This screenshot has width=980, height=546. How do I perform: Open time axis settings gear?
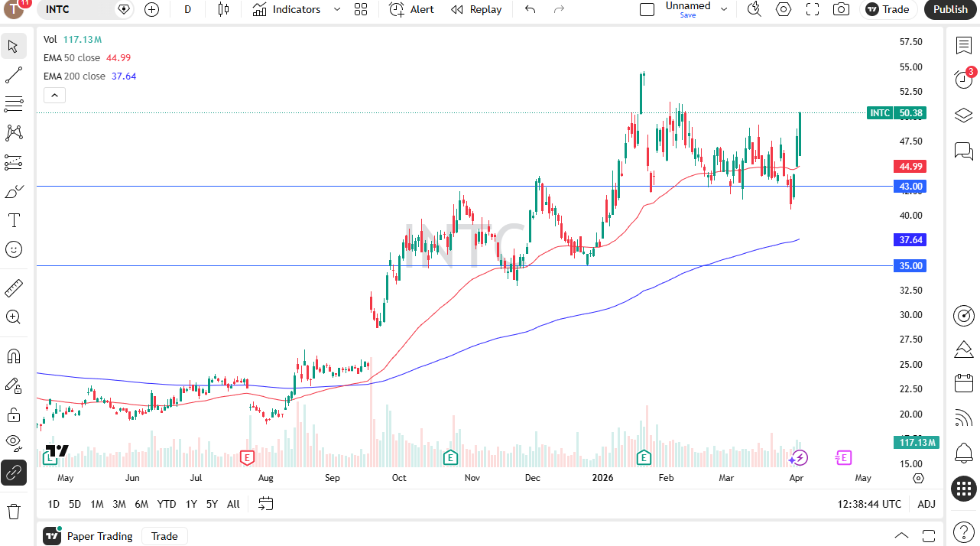point(918,478)
